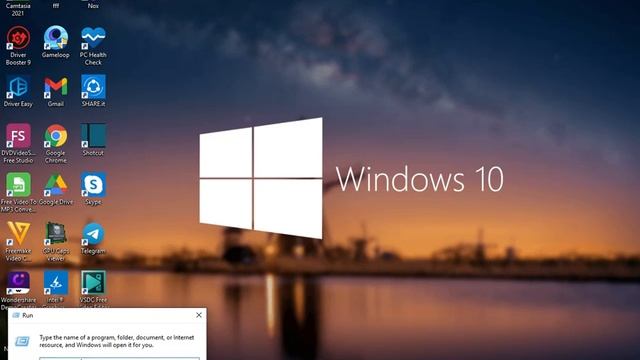Image resolution: width=640 pixels, height=360 pixels.
Task: Launch Google Chrome from the desktop
Action: (x=56, y=143)
